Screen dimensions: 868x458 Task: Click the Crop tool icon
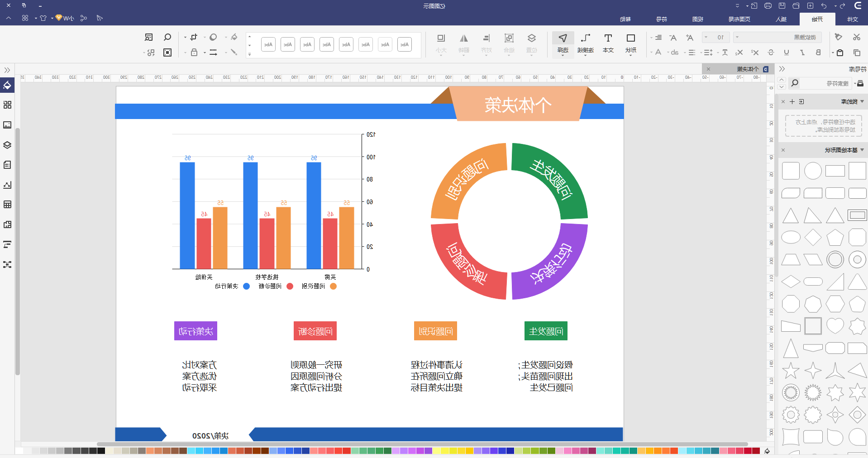click(x=194, y=37)
